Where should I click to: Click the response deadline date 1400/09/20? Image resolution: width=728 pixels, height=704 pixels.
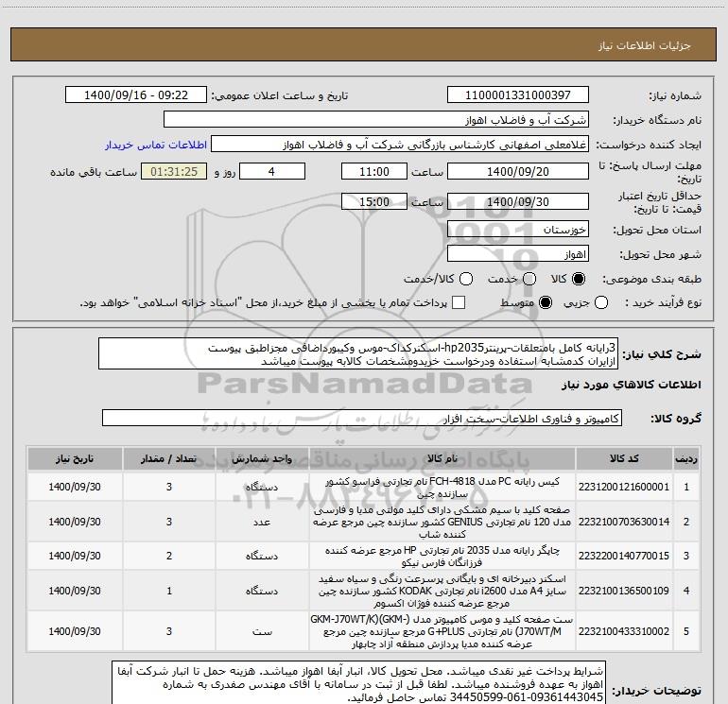pyautogui.click(x=518, y=171)
